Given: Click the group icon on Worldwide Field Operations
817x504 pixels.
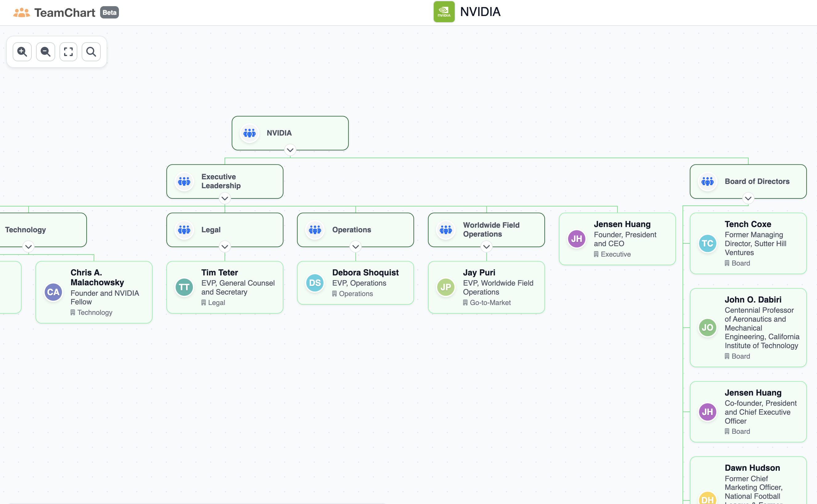Looking at the screenshot, I should (446, 230).
